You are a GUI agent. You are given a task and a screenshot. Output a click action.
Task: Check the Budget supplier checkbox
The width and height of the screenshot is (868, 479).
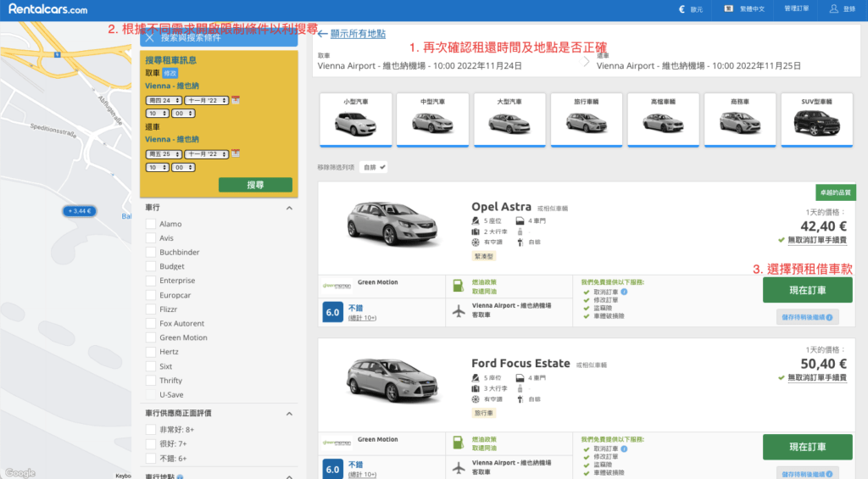151,266
